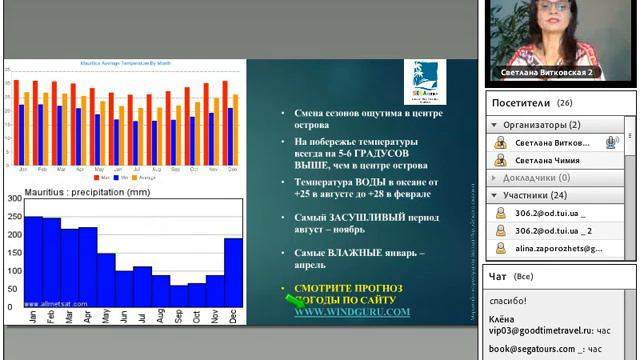Open the WWW.WINDGURU.COM link on slide
Viewport: 640px width, 360px height.
[352, 312]
